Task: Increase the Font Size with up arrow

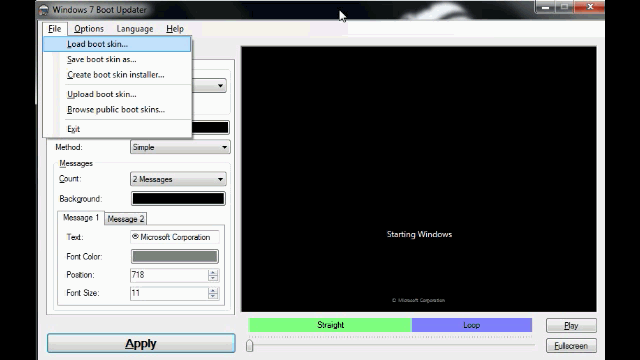Action: [213, 290]
